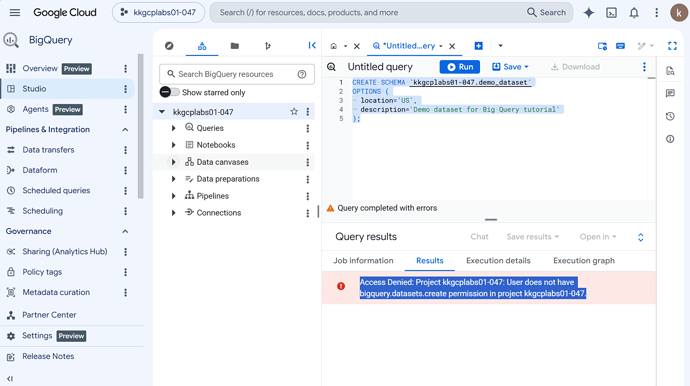690x386 pixels.
Task: Open the query editor more options menu
Action: (644, 67)
